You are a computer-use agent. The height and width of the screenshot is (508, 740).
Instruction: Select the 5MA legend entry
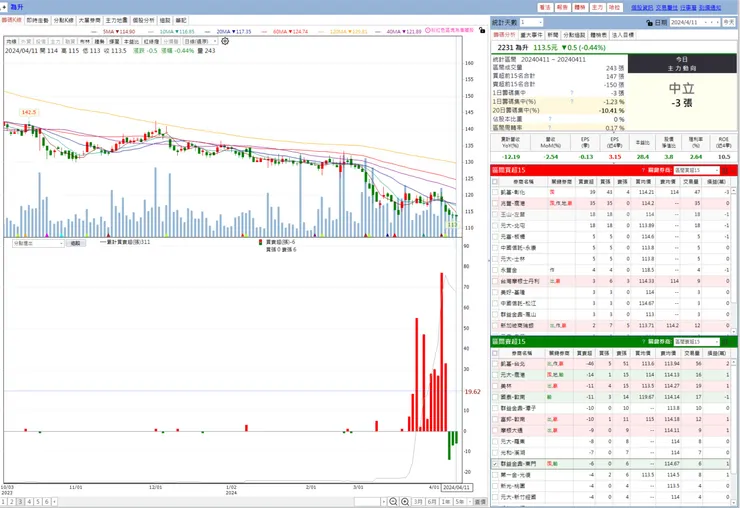[x=118, y=32]
